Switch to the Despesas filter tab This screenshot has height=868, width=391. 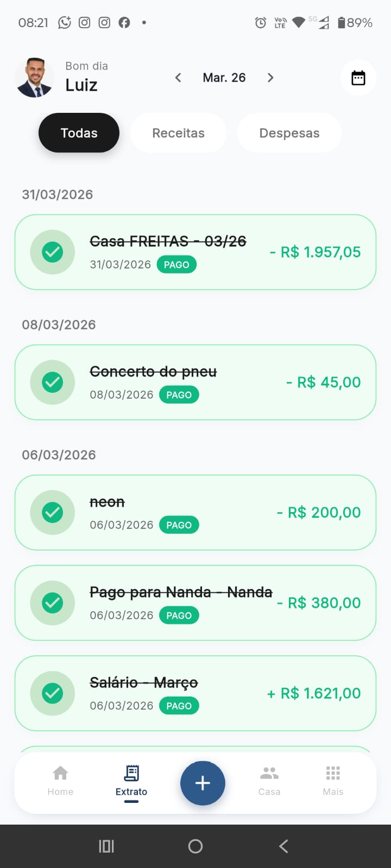pyautogui.click(x=289, y=133)
